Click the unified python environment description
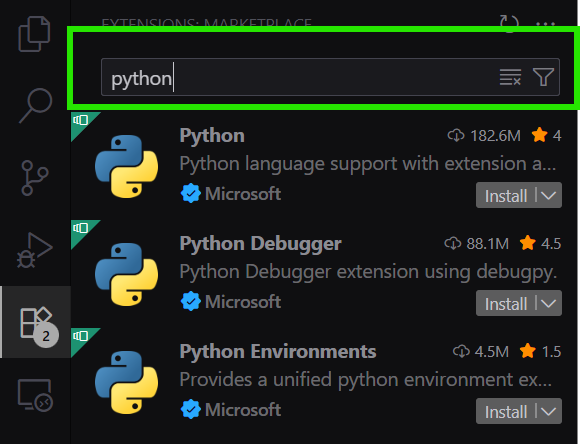This screenshot has width=581, height=444. (366, 380)
